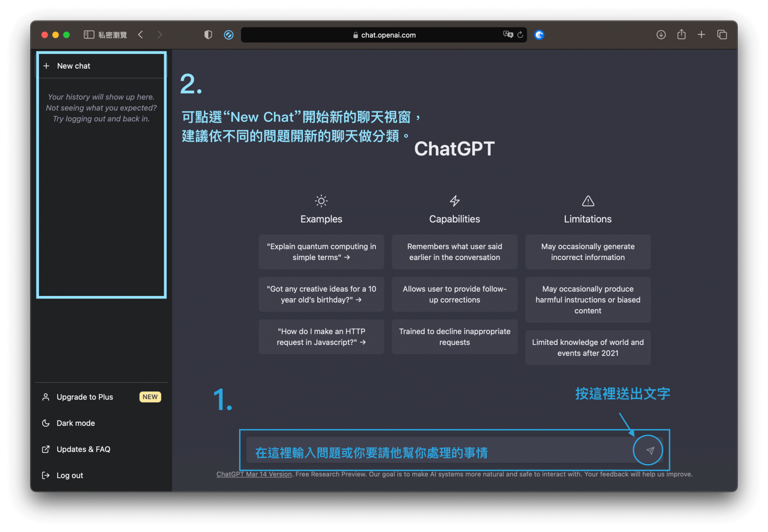Click "Your history will show up here" text
Screen dimensions: 768x532
pyautogui.click(x=101, y=97)
